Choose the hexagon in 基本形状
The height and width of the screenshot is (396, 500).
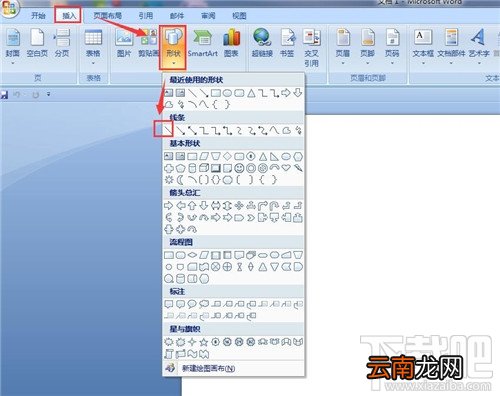[298, 156]
